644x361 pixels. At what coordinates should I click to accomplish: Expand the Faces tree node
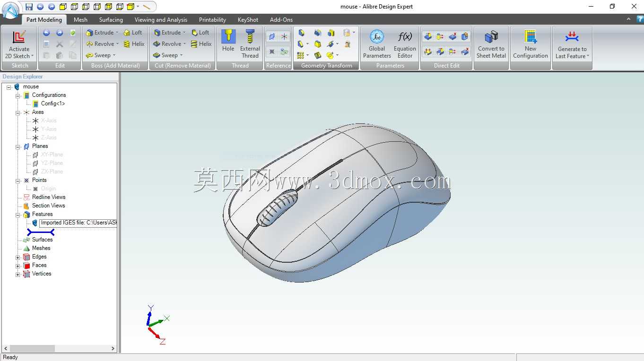(18, 266)
